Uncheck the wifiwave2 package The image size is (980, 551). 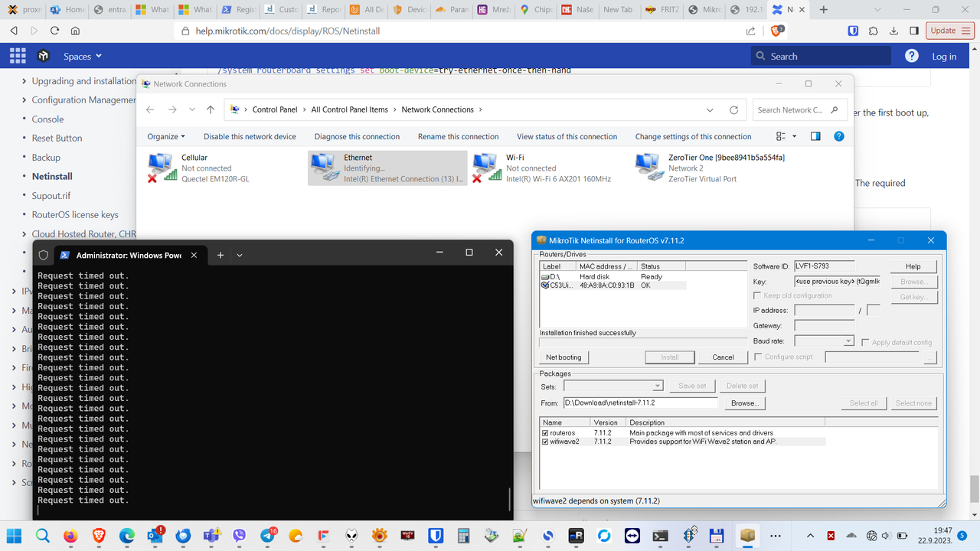[x=544, y=441]
